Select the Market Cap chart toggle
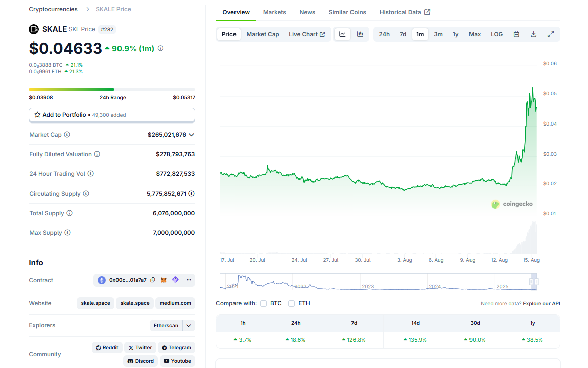The height and width of the screenshot is (368, 588). coord(263,34)
